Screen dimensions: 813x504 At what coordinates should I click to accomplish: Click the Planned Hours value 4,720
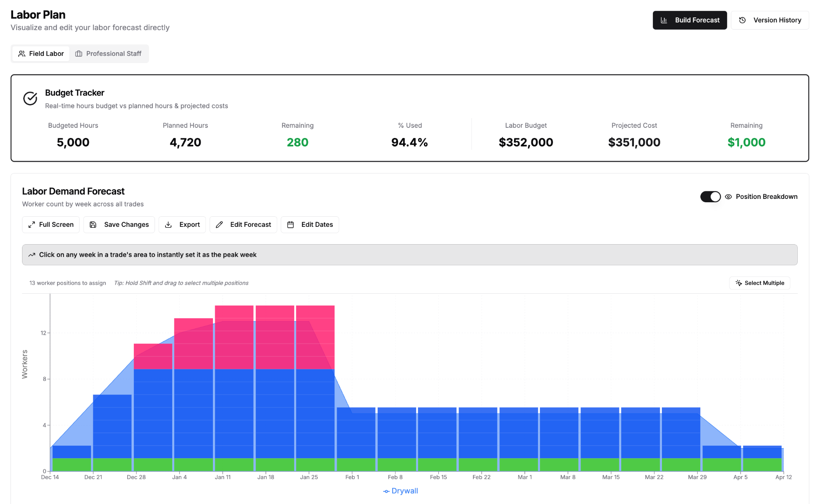click(185, 143)
